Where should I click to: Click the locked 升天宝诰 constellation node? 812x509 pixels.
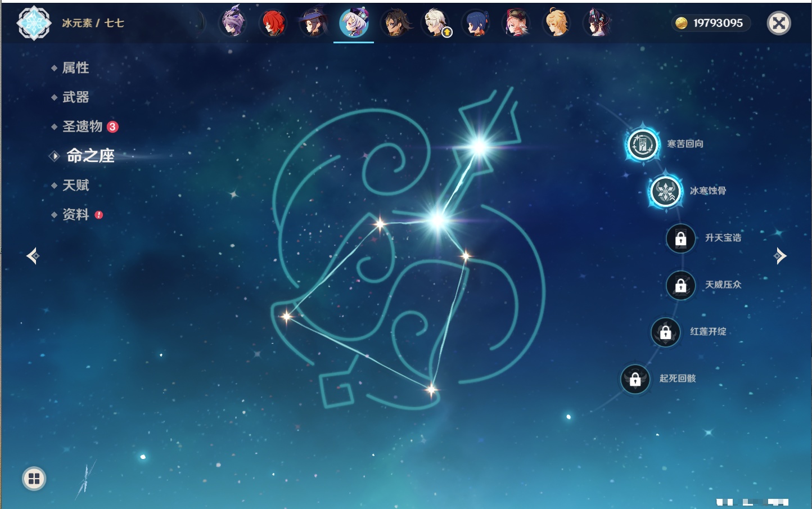(680, 238)
